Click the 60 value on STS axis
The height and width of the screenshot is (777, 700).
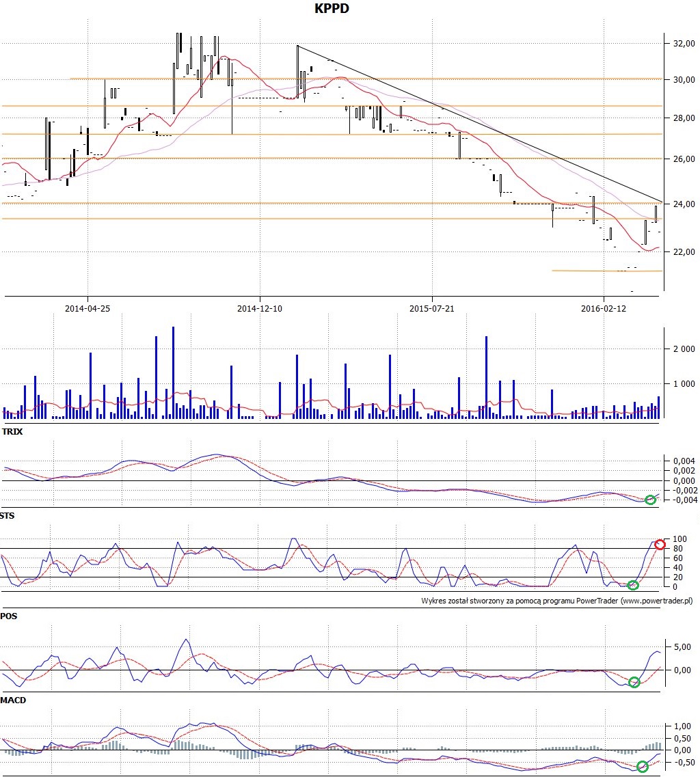point(677,558)
